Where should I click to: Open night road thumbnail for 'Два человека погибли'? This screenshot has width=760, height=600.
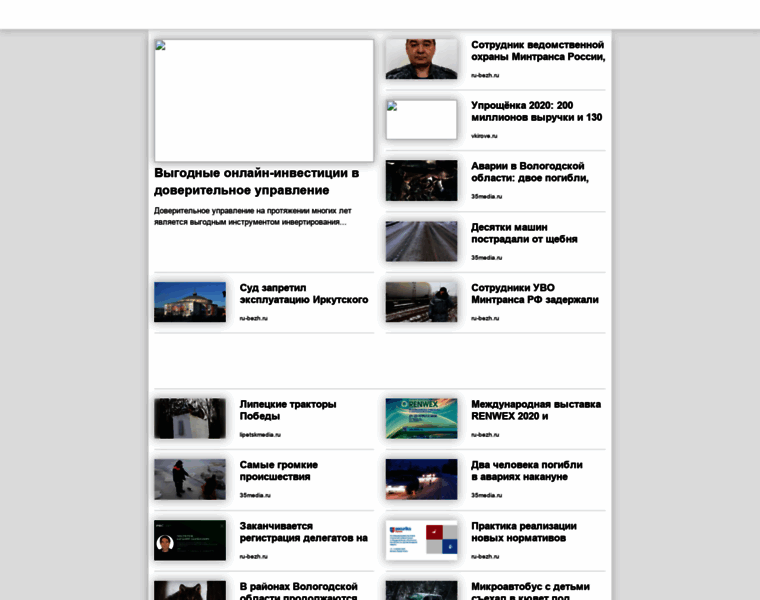[x=421, y=479]
